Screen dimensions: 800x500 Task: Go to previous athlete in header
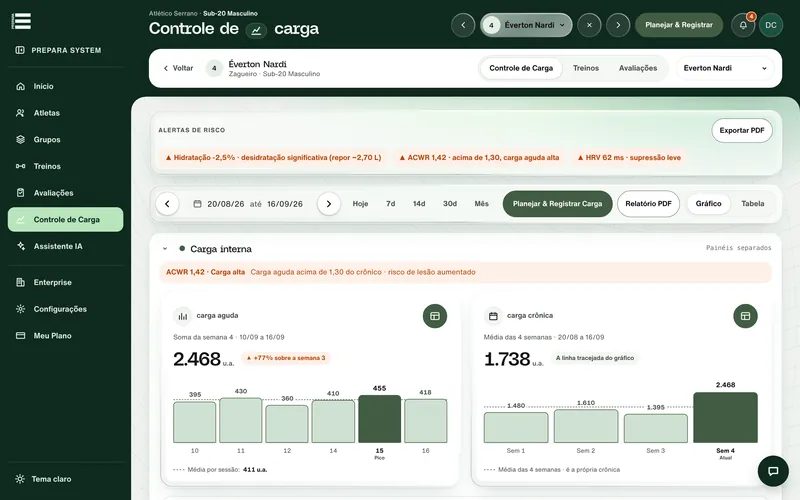[463, 25]
